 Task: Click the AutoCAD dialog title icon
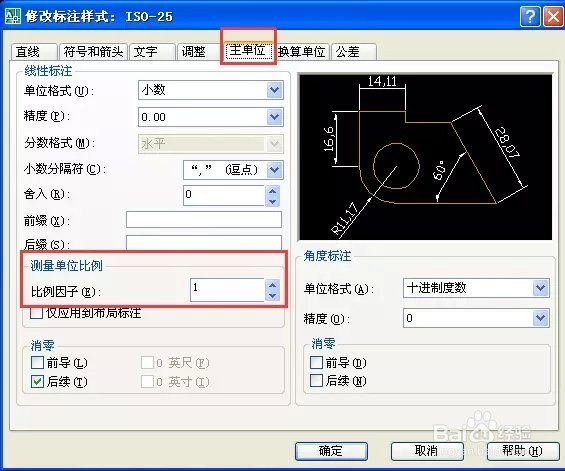click(x=14, y=16)
